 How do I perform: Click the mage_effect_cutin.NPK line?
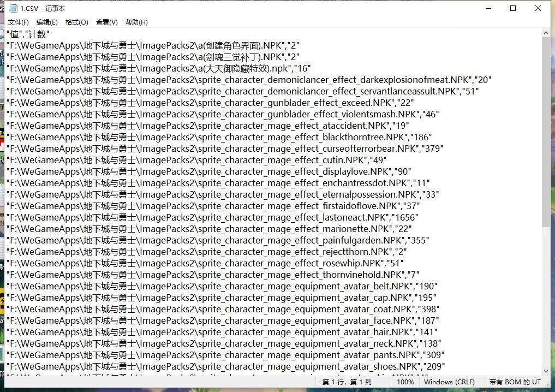click(196, 160)
